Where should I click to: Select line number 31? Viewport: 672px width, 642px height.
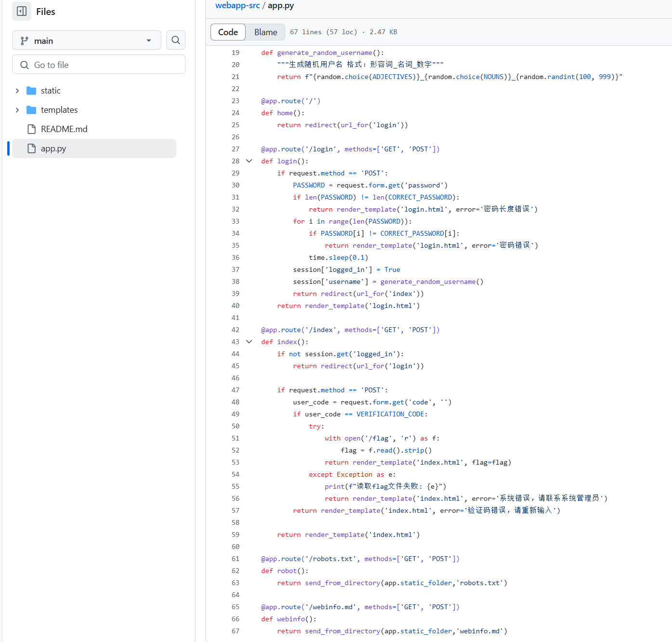point(235,197)
